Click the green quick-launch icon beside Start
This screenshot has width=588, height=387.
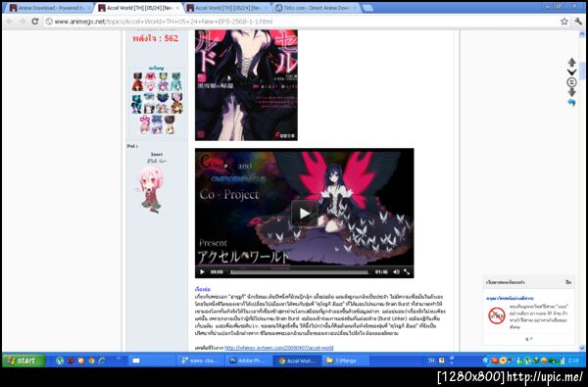(x=60, y=361)
